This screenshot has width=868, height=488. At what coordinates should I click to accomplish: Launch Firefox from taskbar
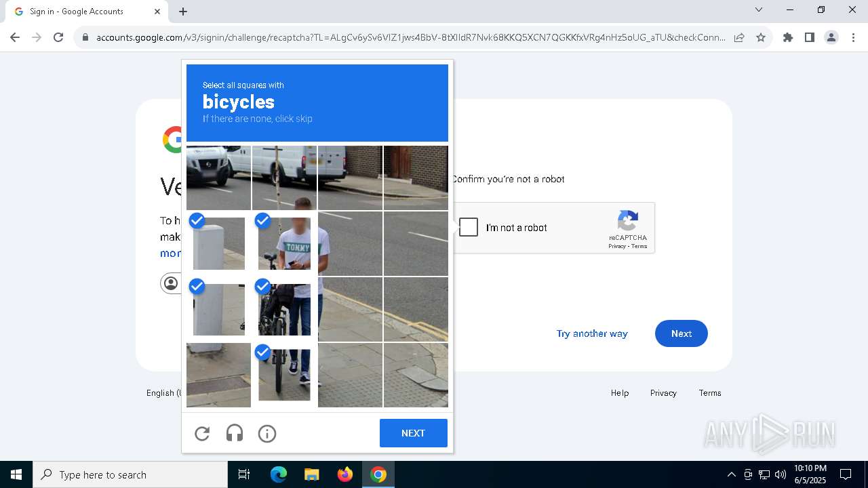pyautogui.click(x=345, y=474)
